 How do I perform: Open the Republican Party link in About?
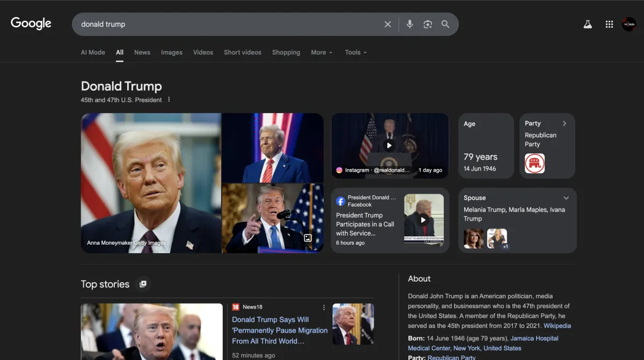tap(451, 357)
